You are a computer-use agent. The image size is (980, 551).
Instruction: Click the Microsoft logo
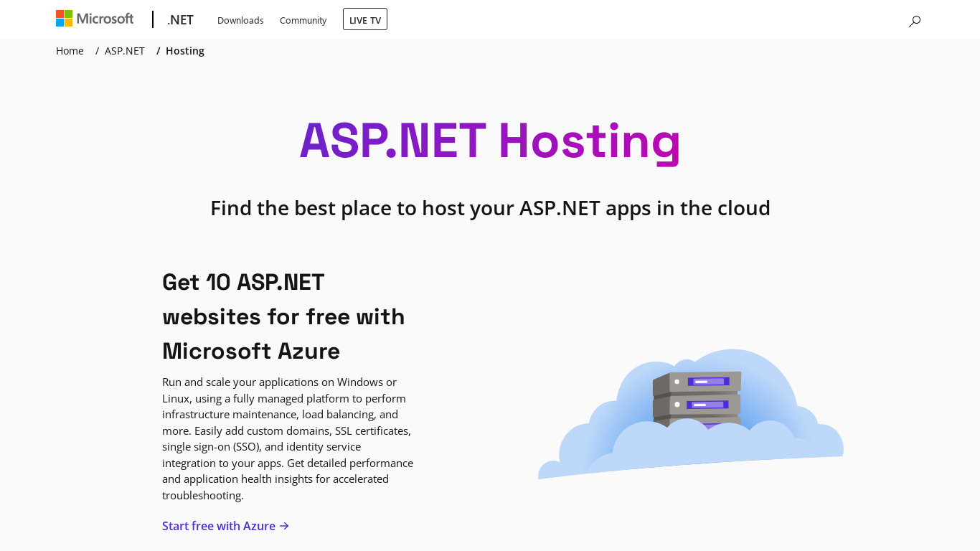95,19
